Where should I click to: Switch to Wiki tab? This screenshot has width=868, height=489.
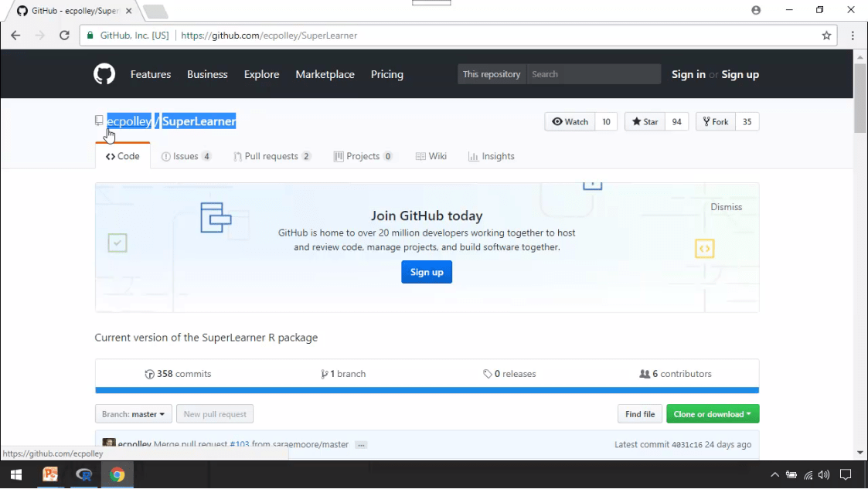tap(431, 156)
